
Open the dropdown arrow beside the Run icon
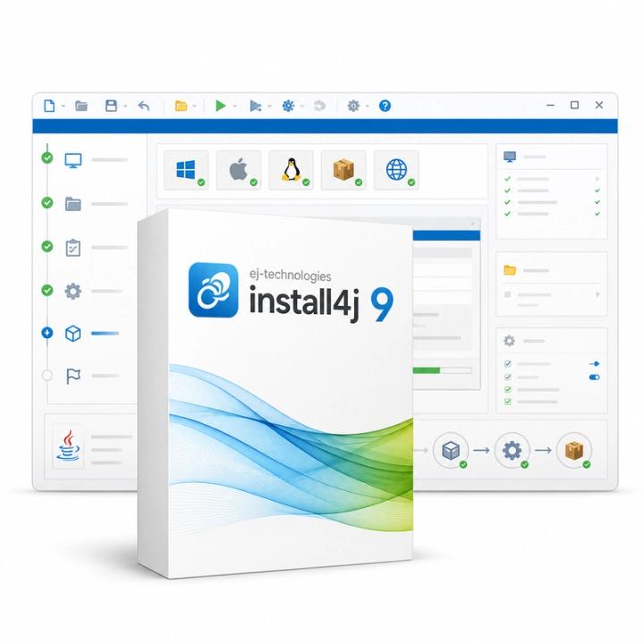click(x=235, y=106)
